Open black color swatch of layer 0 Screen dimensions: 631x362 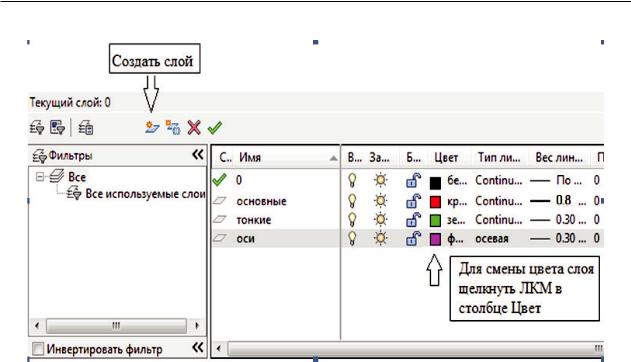435,183
